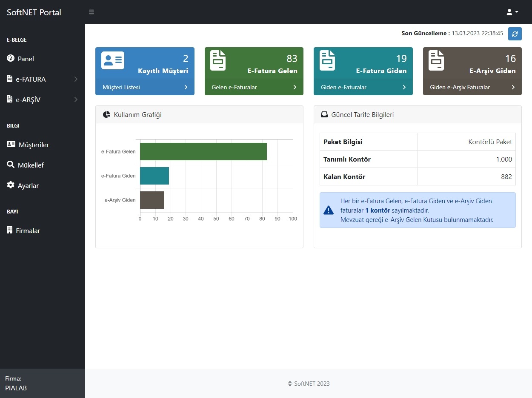Click the Kontörlü Paket value
The height and width of the screenshot is (398, 532).
pyautogui.click(x=490, y=142)
